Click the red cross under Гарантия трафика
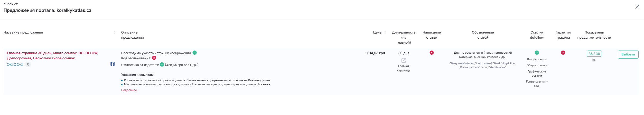 (x=563, y=53)
